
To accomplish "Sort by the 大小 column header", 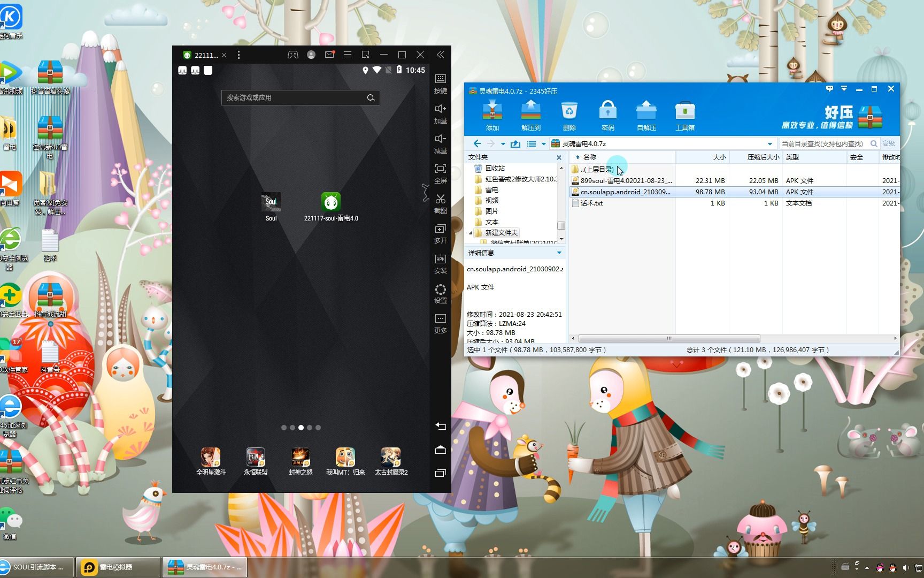I will tap(703, 157).
